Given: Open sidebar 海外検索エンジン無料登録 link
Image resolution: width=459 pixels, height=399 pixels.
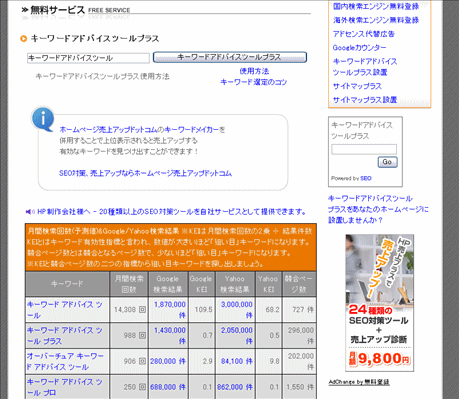Looking at the screenshot, I should (376, 20).
